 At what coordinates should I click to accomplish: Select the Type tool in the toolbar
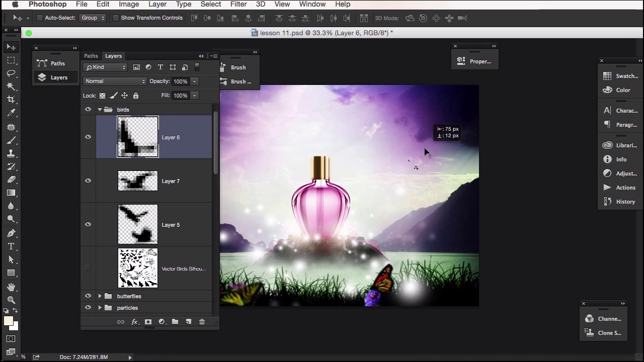[x=11, y=246]
